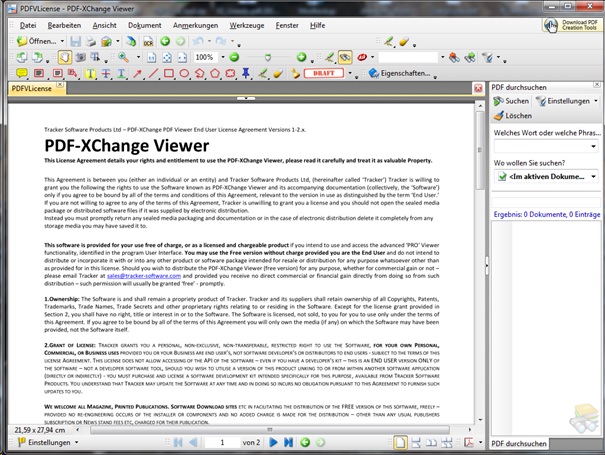Screen dimensions: 605x455
Task: Select the rectangle annotation tool
Action: pos(166,74)
